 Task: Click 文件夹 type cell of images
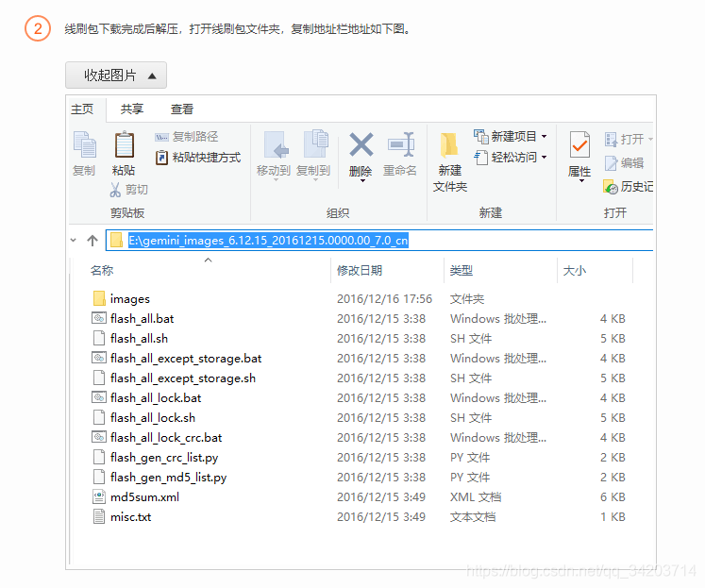[467, 298]
